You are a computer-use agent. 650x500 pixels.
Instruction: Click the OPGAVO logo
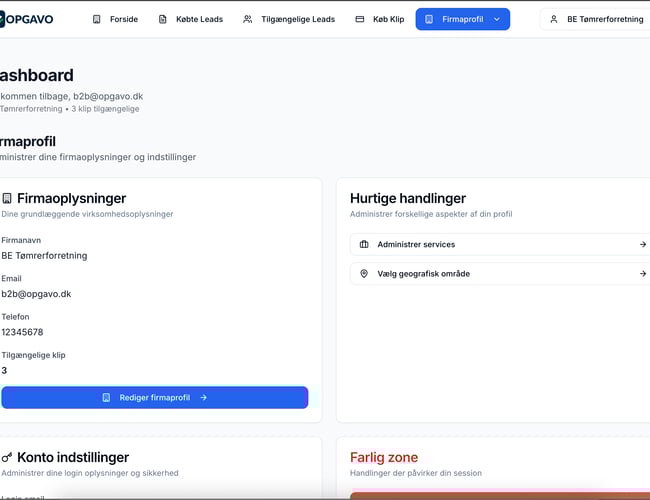[27, 19]
